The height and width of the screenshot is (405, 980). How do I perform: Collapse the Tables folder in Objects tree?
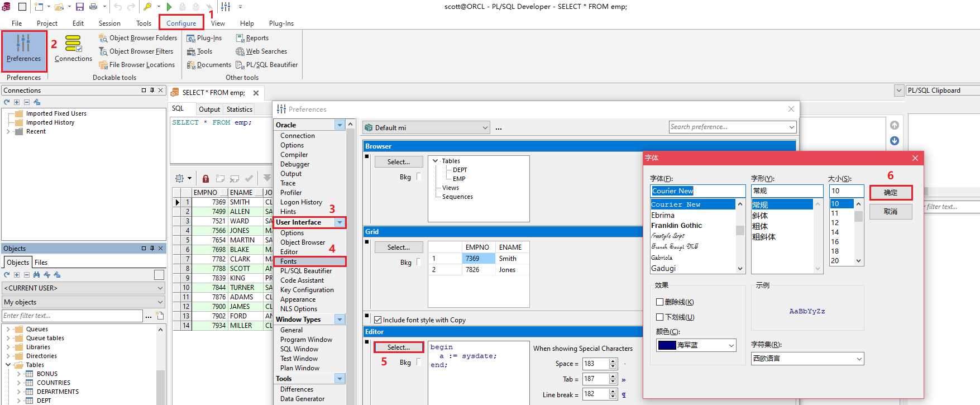click(8, 365)
